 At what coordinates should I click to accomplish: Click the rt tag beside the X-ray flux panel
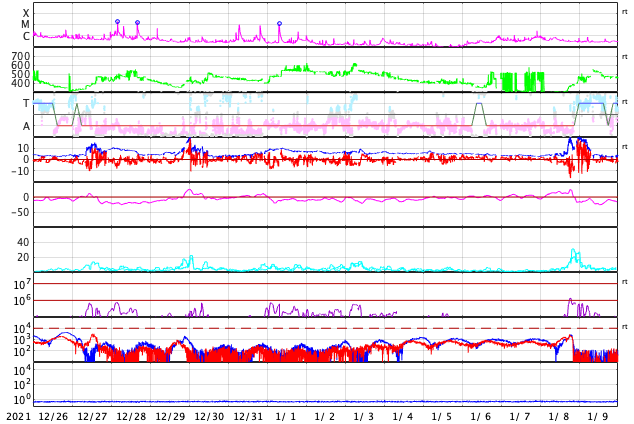click(x=625, y=12)
